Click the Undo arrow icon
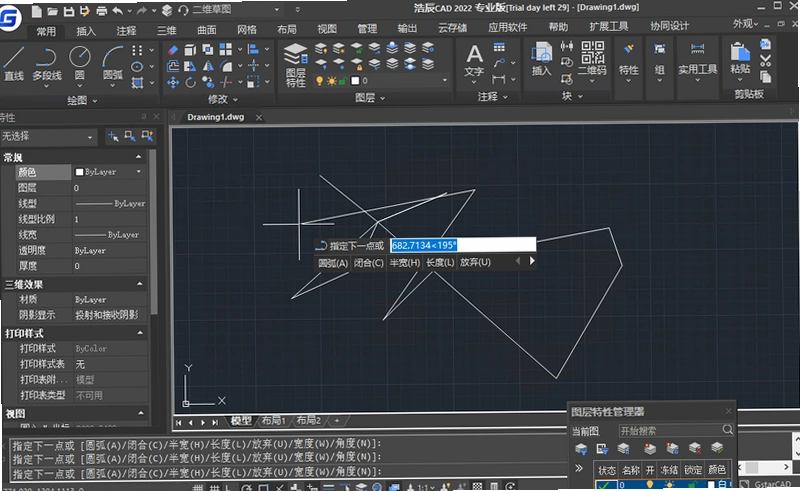The height and width of the screenshot is (491, 800). [x=118, y=11]
